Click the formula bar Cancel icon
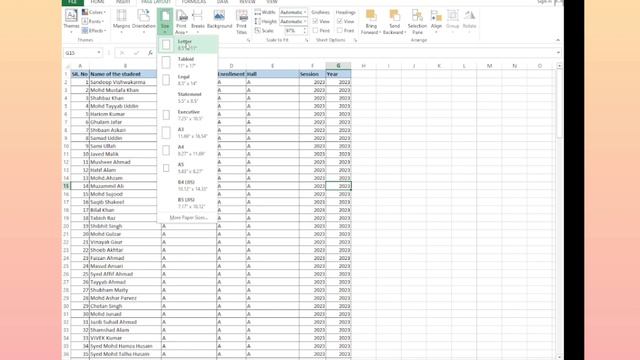The height and width of the screenshot is (360, 640). point(122,53)
